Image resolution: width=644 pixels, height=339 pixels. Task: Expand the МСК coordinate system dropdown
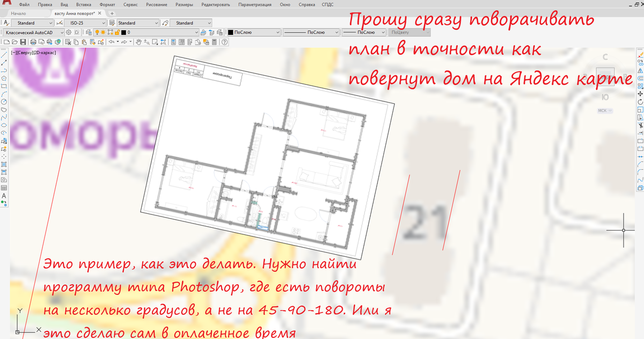click(x=605, y=111)
